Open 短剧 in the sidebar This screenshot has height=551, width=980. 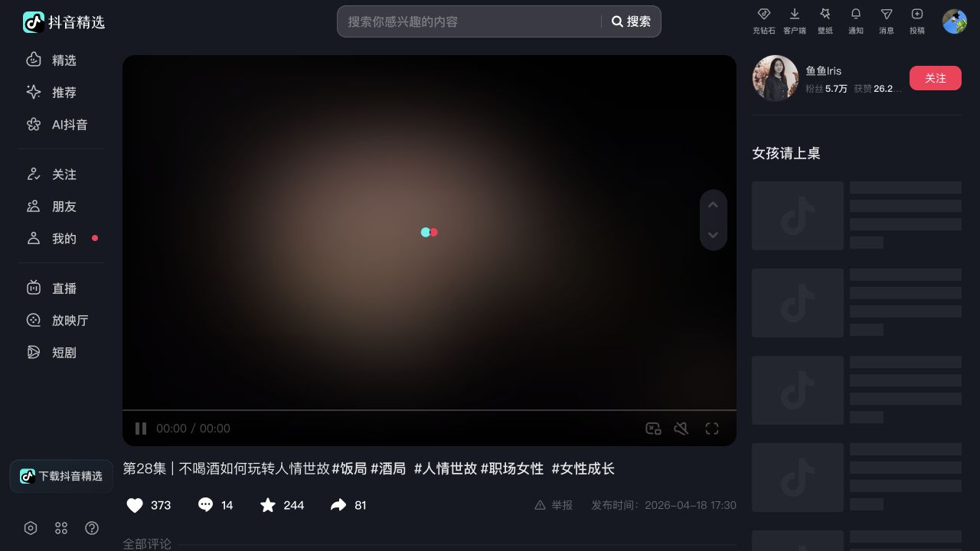pyautogui.click(x=61, y=353)
